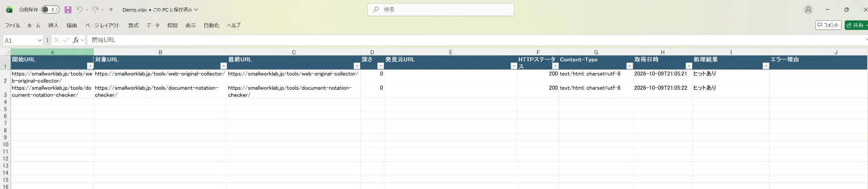Click the row 3 ヒットあり cell
This screenshot has height=189, width=868.
pos(731,91)
